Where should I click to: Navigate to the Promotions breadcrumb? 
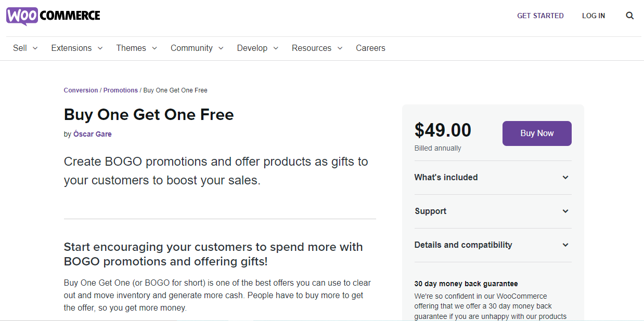[120, 90]
